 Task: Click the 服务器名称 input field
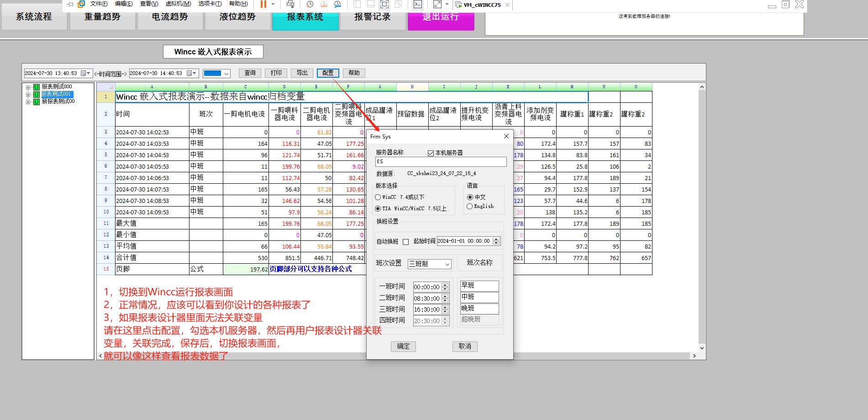coord(441,162)
